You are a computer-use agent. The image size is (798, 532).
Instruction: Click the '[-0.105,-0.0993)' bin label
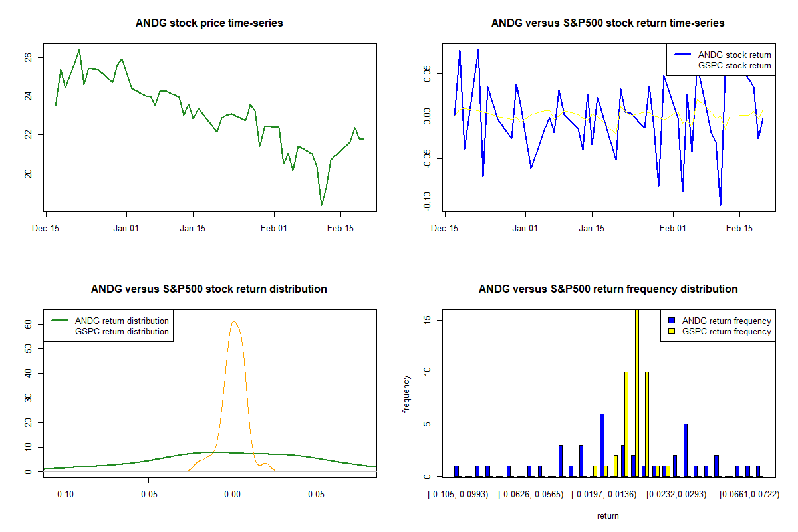[458, 495]
